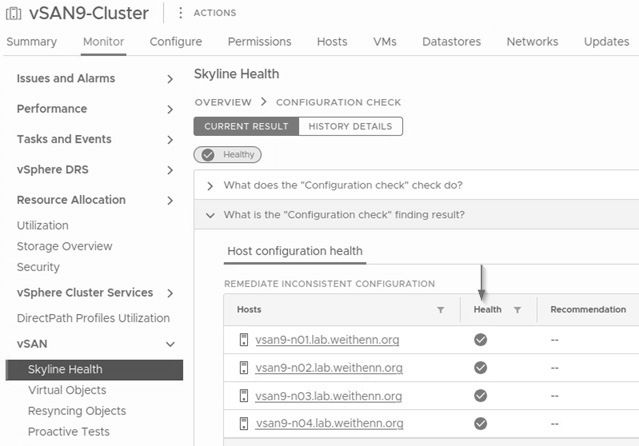Click the vSAN9-Cluster cluster icon

coord(13,13)
